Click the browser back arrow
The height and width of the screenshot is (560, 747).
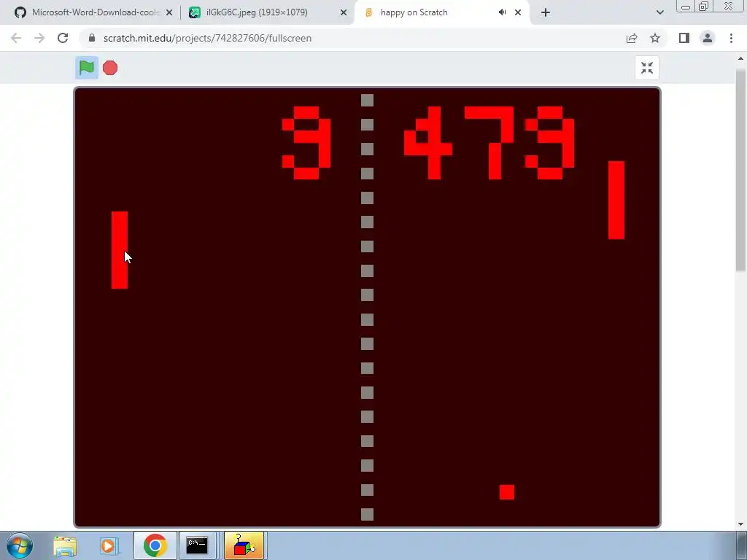[x=16, y=38]
